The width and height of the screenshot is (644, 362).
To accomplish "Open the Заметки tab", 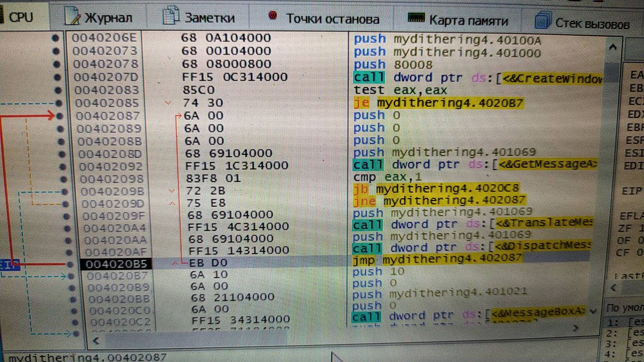I will 199,18.
